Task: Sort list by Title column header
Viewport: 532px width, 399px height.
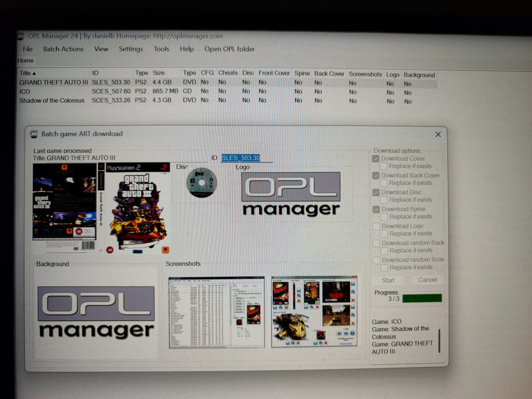Action: pos(53,73)
